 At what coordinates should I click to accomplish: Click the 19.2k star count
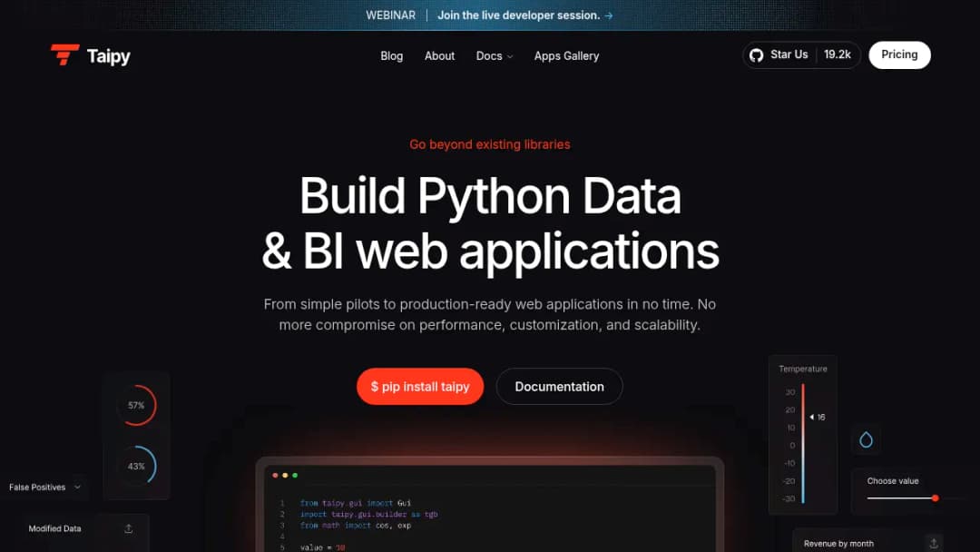(x=838, y=55)
